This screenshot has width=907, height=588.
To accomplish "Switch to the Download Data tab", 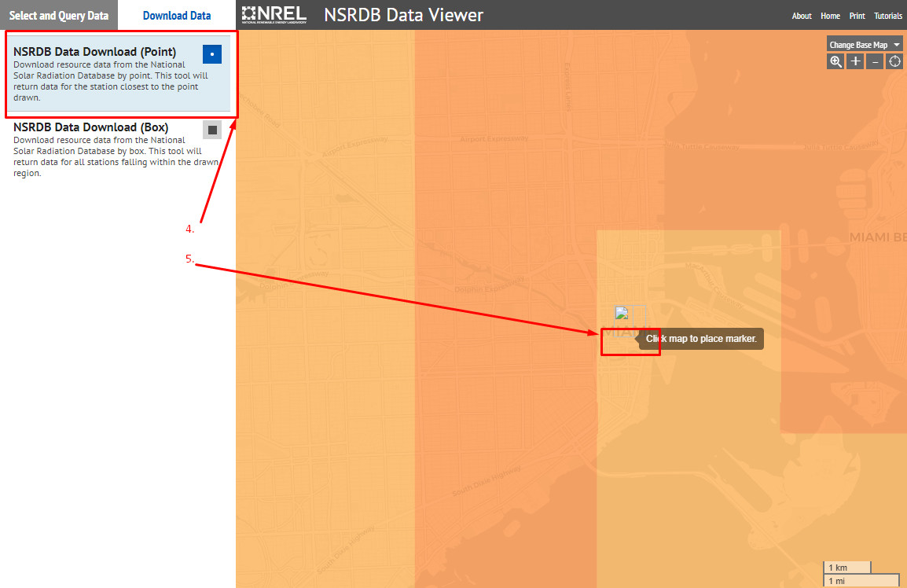I will click(177, 16).
